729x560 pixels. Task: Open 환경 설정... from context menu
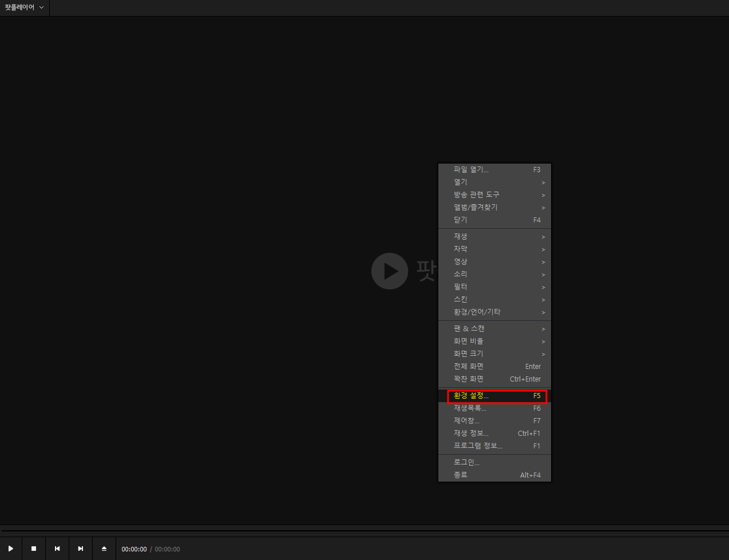[x=494, y=396]
